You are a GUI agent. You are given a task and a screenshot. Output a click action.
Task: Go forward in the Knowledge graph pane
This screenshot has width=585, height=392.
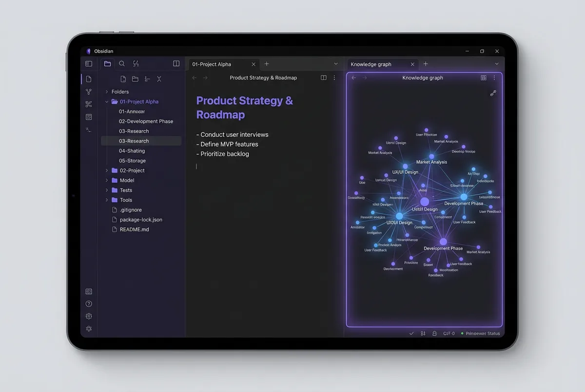(365, 78)
